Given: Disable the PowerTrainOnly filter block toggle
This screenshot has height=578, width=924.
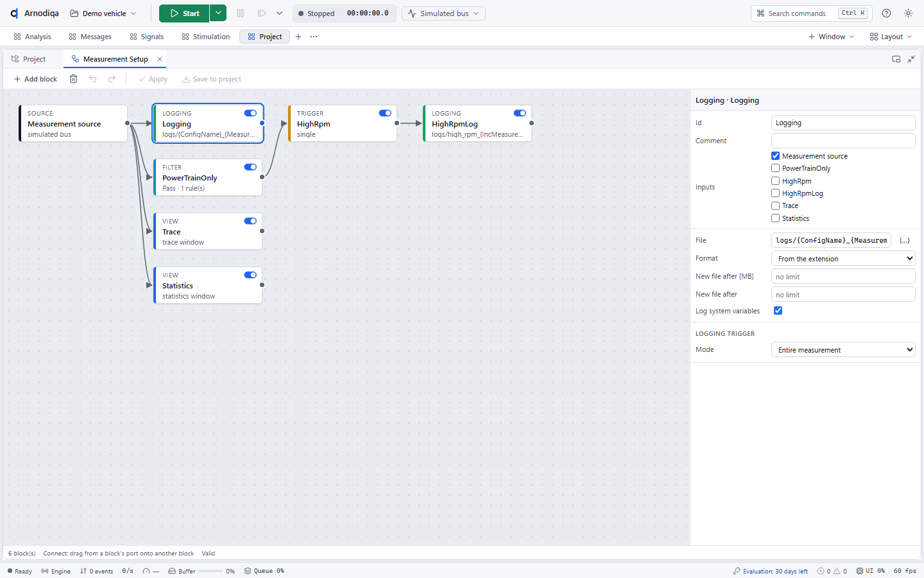Looking at the screenshot, I should 250,167.
